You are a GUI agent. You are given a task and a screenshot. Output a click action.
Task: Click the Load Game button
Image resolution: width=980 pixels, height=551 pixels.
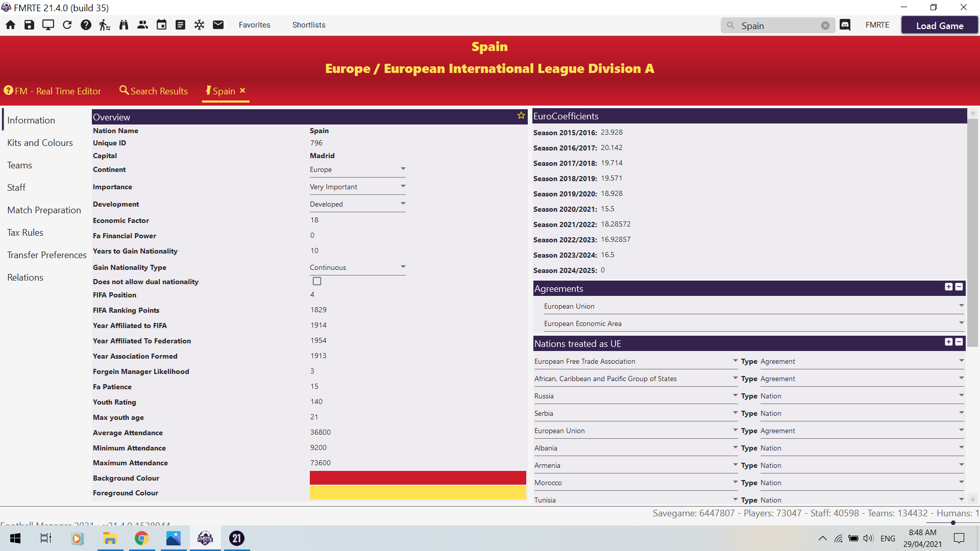point(939,26)
